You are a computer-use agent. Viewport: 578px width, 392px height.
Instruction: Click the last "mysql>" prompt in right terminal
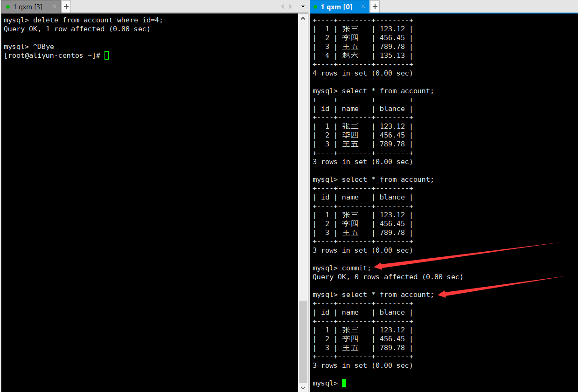pos(325,383)
